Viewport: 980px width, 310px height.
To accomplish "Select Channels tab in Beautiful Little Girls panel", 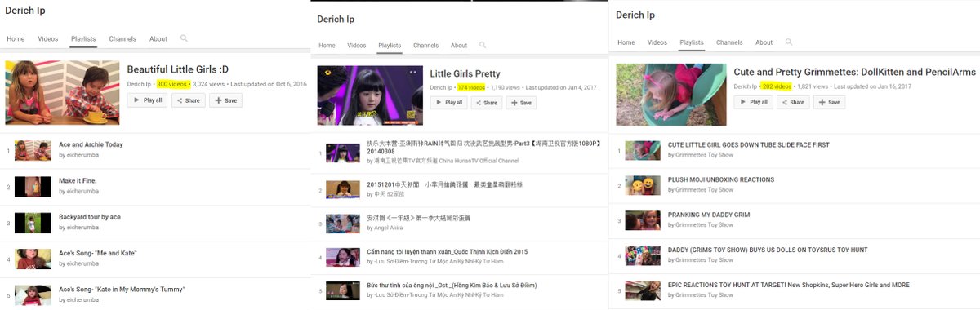I will pos(122,39).
